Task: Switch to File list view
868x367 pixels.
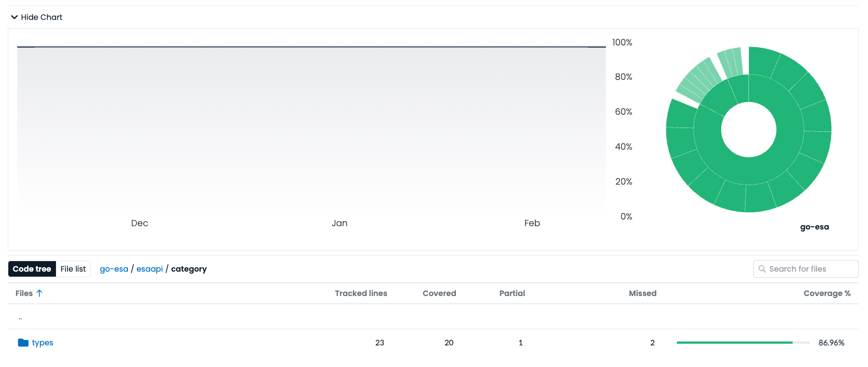Action: [73, 269]
